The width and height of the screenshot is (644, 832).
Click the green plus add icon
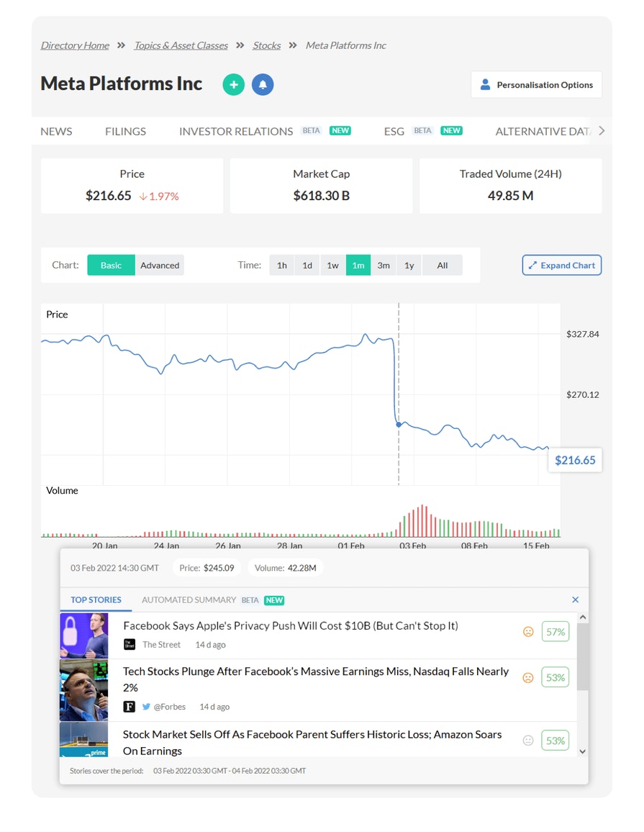233,84
